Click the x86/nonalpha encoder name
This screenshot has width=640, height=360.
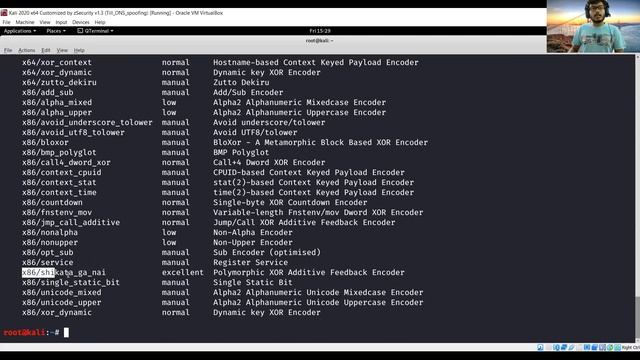tap(50, 232)
